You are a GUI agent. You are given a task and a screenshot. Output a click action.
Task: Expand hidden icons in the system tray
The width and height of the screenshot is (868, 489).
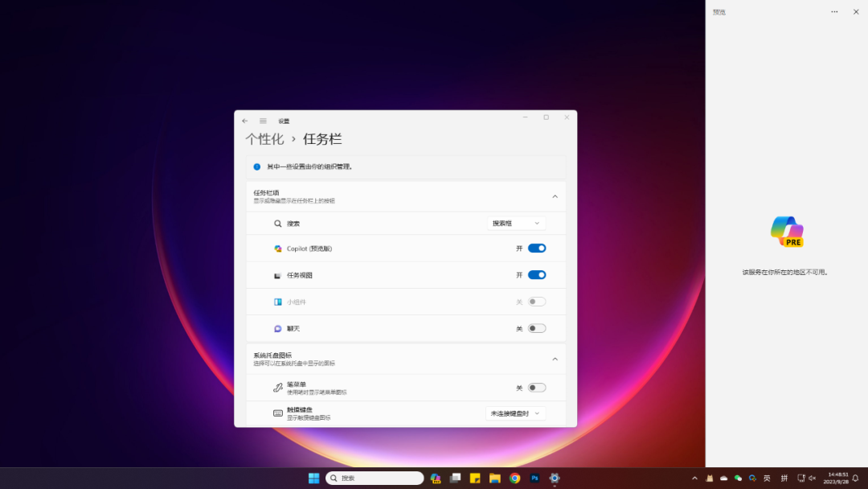694,477
